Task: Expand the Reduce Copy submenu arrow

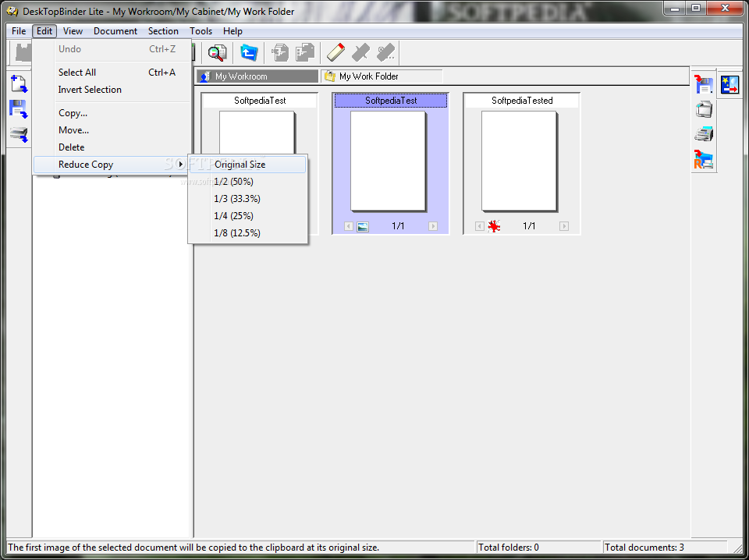Action: click(x=180, y=165)
